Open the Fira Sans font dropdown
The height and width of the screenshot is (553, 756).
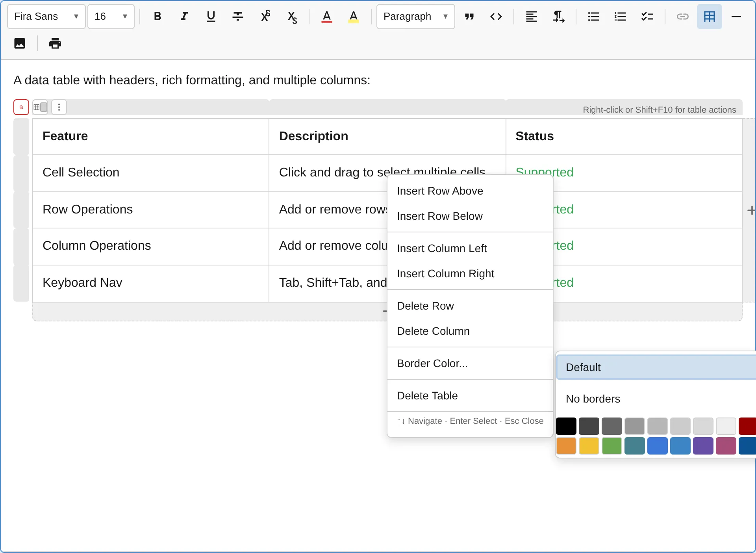(46, 16)
